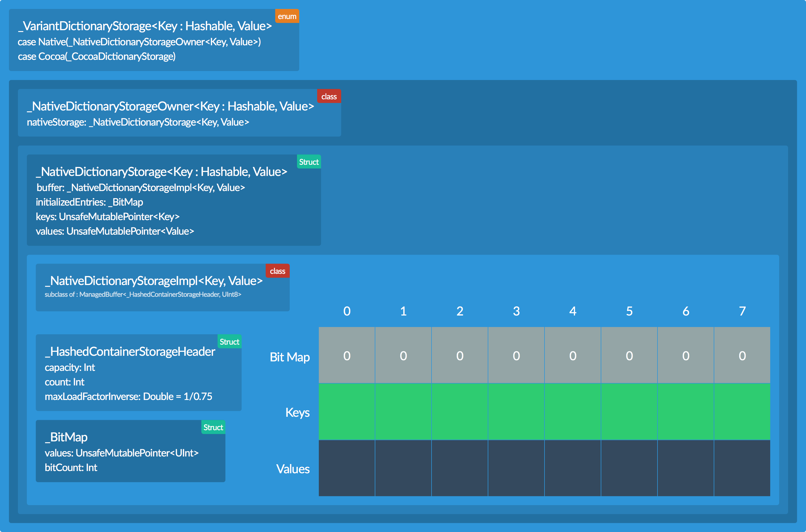The height and width of the screenshot is (532, 806).
Task: Click Bit Map cell under column 7
Action: pos(742,355)
